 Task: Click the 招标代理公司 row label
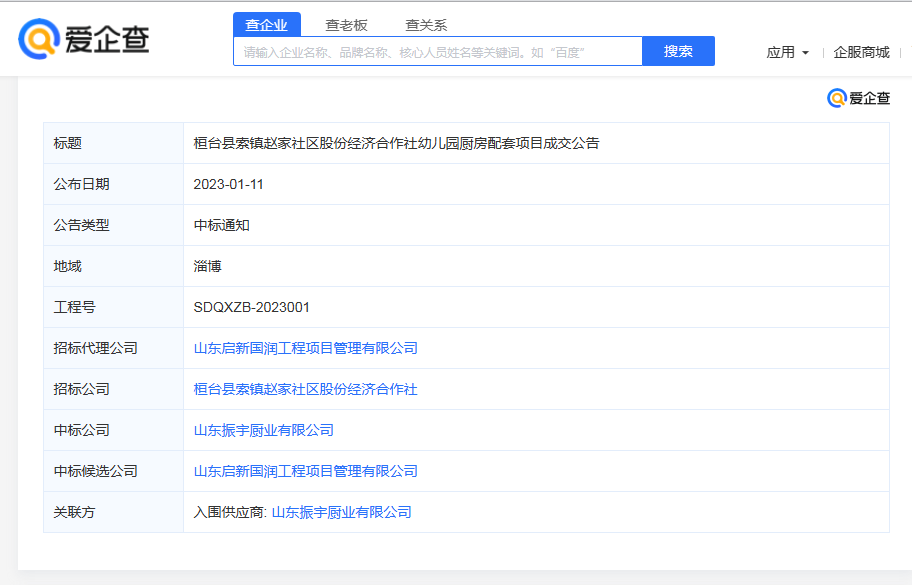click(x=95, y=348)
